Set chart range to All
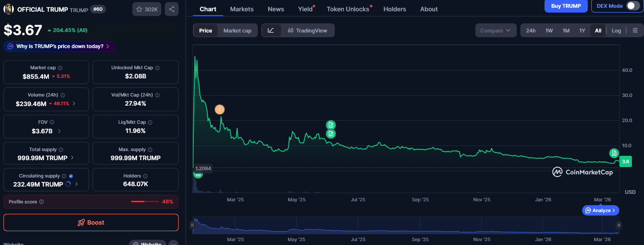Screen dimensions: 644x245 (598, 30)
